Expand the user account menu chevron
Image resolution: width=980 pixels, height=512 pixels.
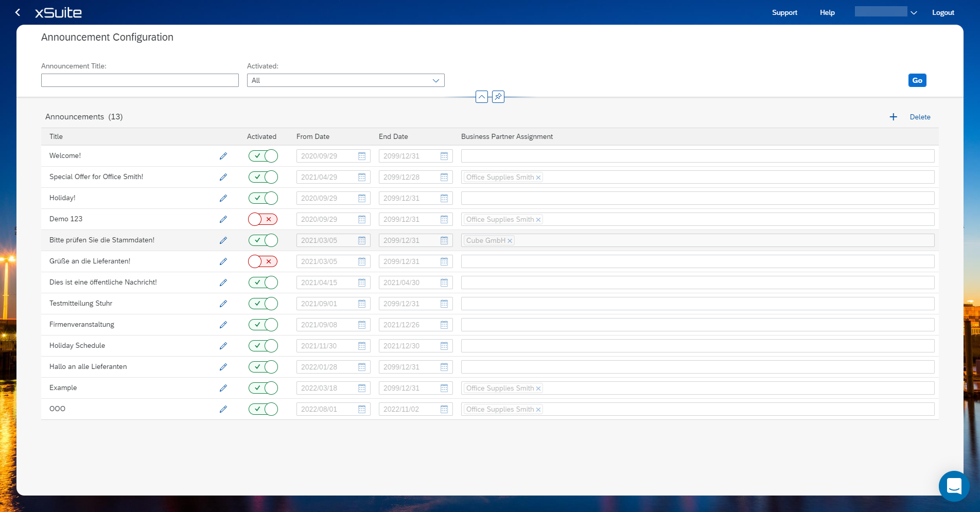pos(914,13)
